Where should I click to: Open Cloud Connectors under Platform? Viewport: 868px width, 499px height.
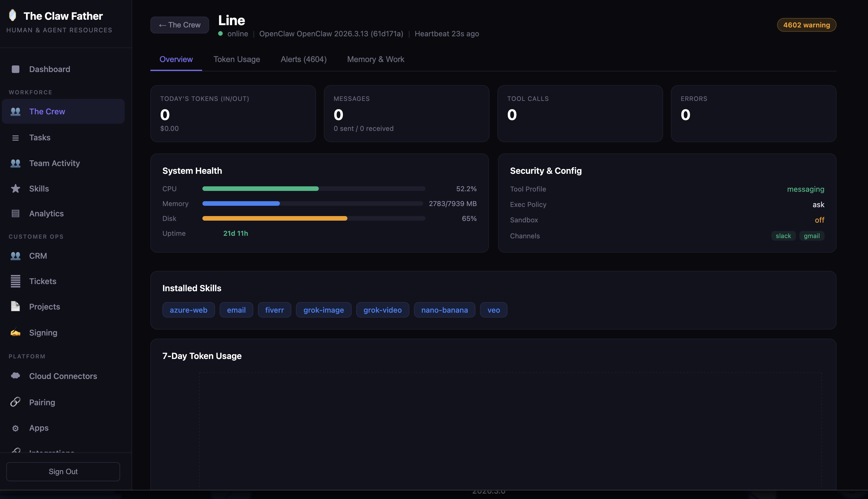click(63, 376)
